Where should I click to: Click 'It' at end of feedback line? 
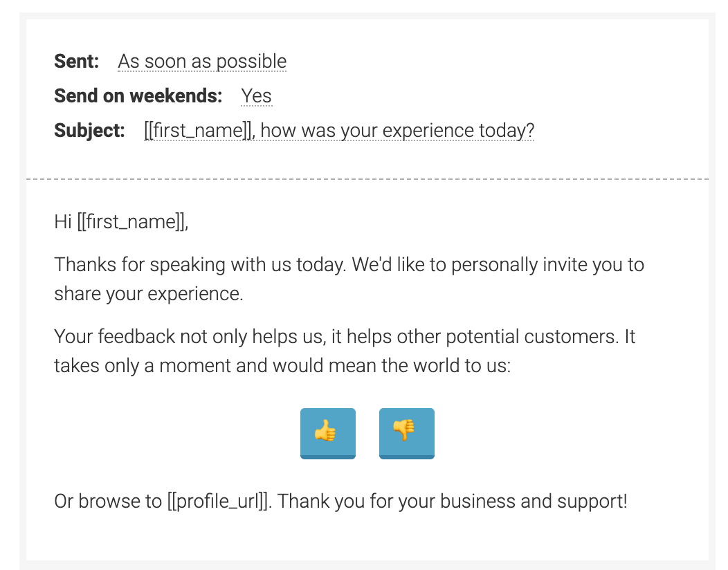pyautogui.click(x=630, y=336)
